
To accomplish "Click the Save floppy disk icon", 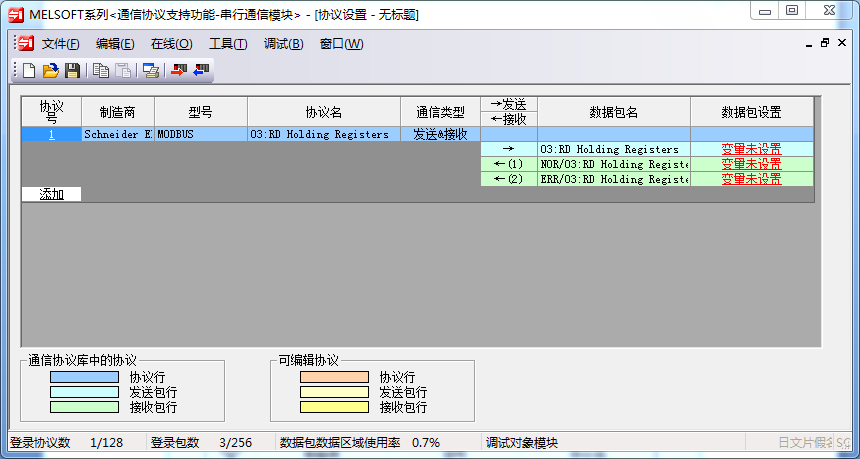I will (72, 71).
